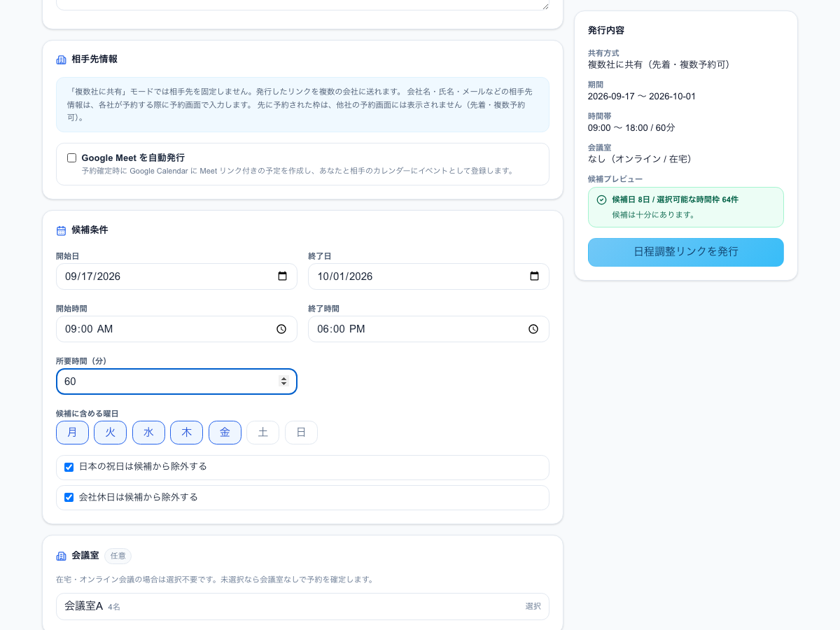840x630 pixels.
Task: Toggle 月 weekday off
Action: click(72, 433)
